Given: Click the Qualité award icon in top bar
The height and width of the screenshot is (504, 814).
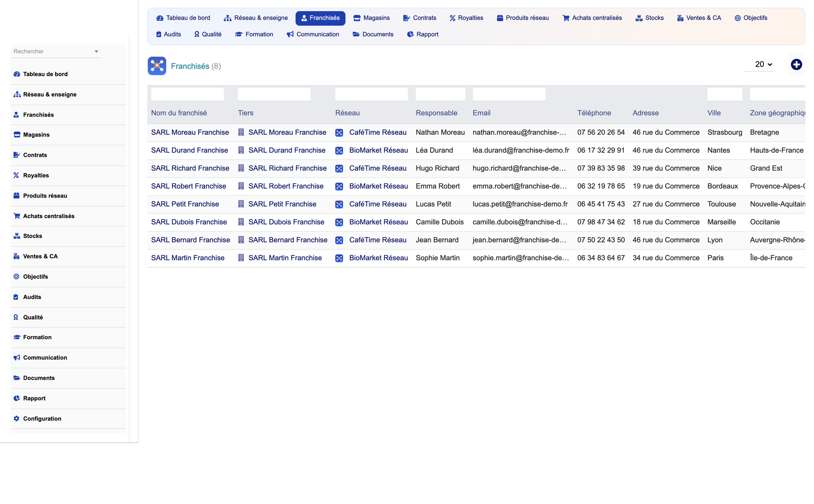Looking at the screenshot, I should tap(197, 34).
